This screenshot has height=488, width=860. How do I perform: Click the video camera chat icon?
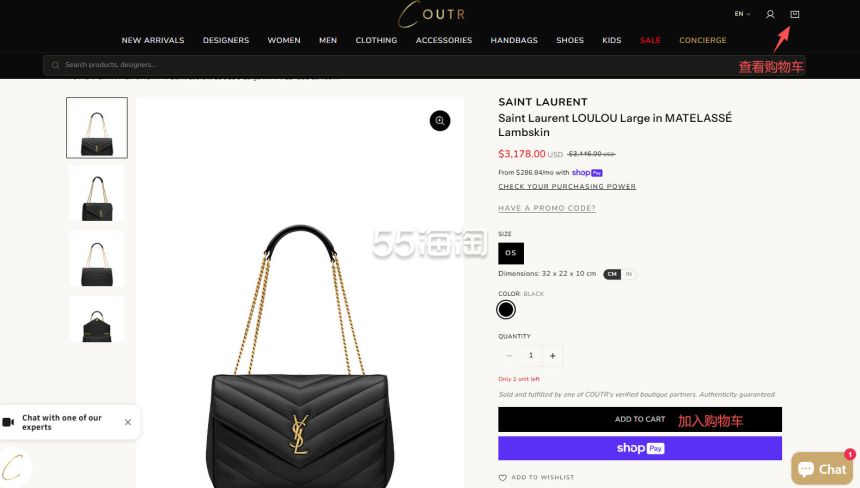pos(8,422)
